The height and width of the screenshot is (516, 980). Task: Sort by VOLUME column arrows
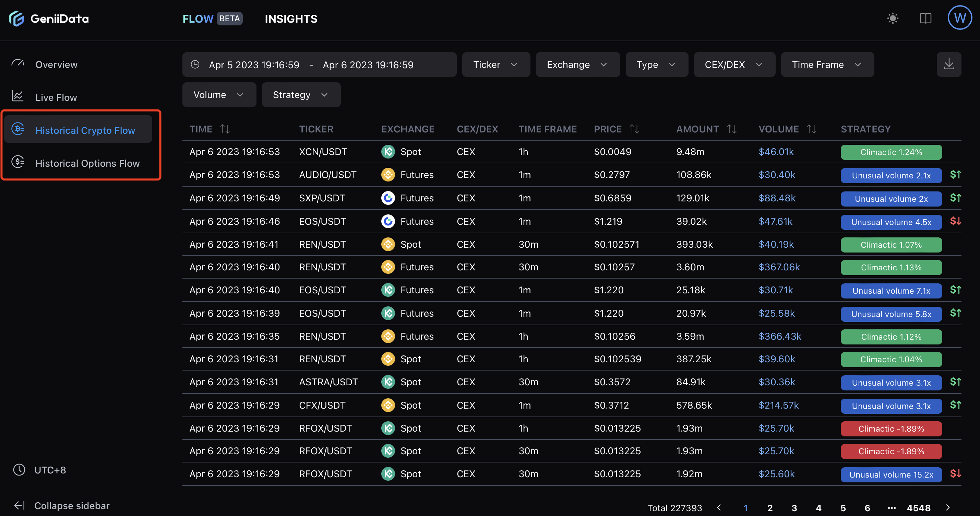(812, 129)
